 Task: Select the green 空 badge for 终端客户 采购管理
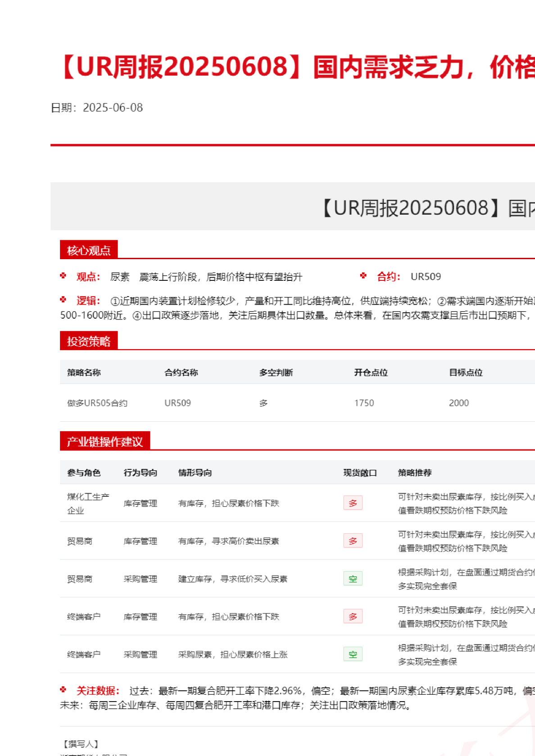pos(353,654)
